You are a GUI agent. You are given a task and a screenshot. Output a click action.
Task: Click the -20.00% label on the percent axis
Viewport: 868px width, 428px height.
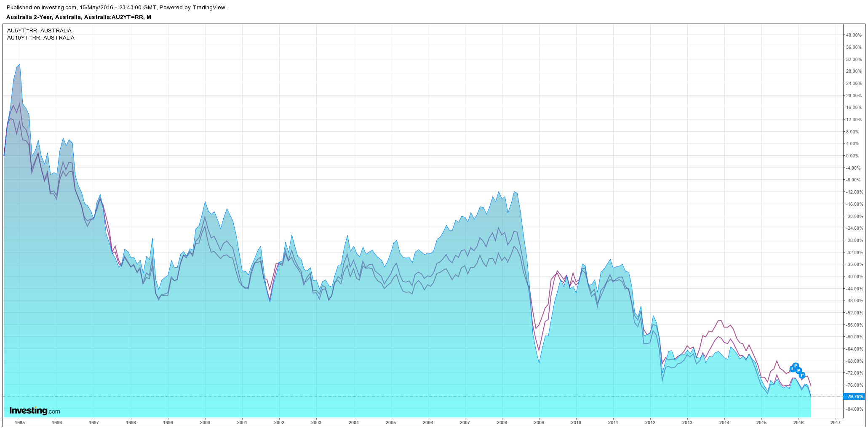click(x=855, y=216)
